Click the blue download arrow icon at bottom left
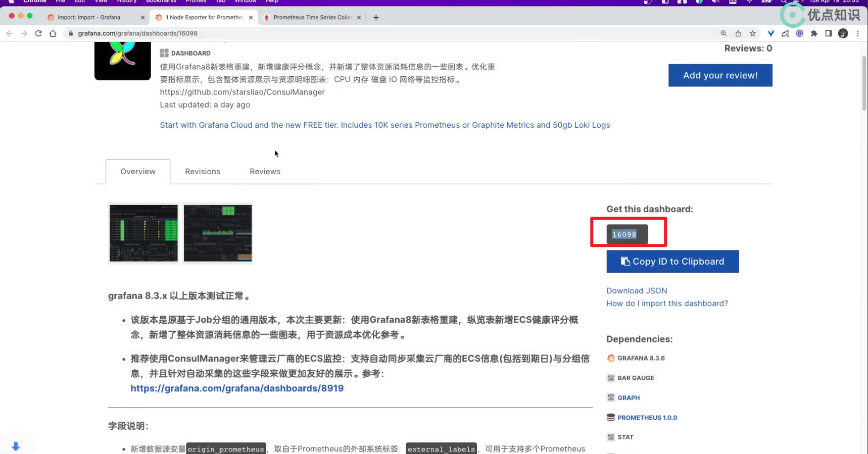This screenshot has height=454, width=868. click(16, 446)
